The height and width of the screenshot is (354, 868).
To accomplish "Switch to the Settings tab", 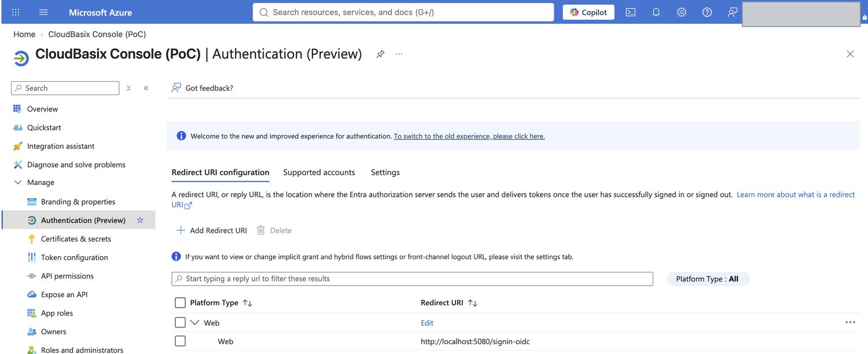I will click(x=385, y=172).
